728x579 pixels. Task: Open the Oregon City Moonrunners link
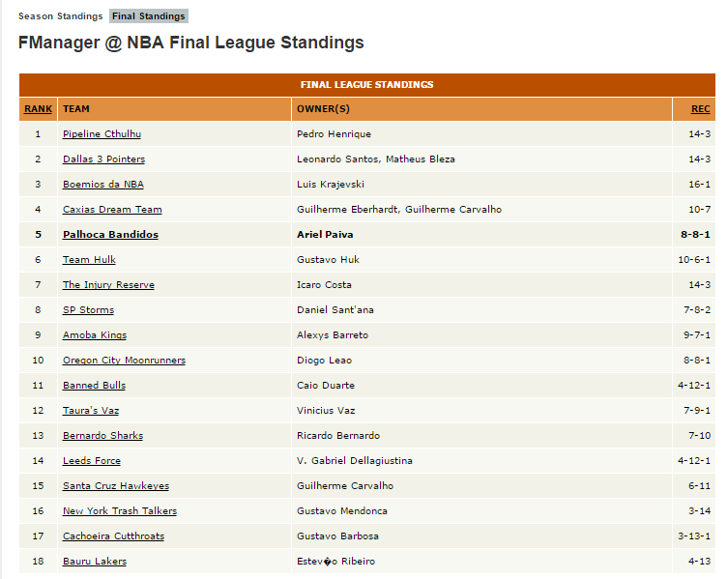[x=124, y=360]
